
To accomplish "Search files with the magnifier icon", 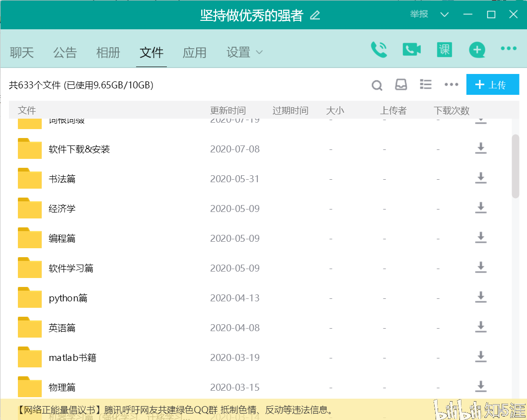I will tap(377, 85).
